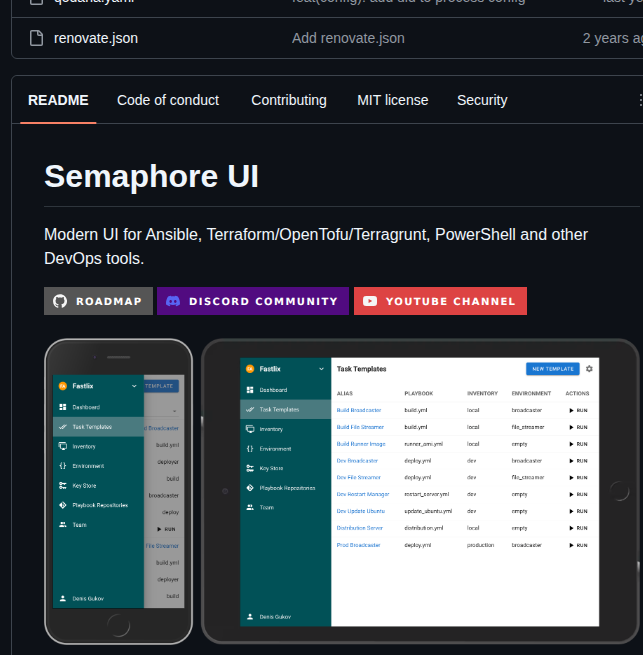Visit the YouTube Channel badge
This screenshot has height=655, width=643.
pyautogui.click(x=440, y=301)
